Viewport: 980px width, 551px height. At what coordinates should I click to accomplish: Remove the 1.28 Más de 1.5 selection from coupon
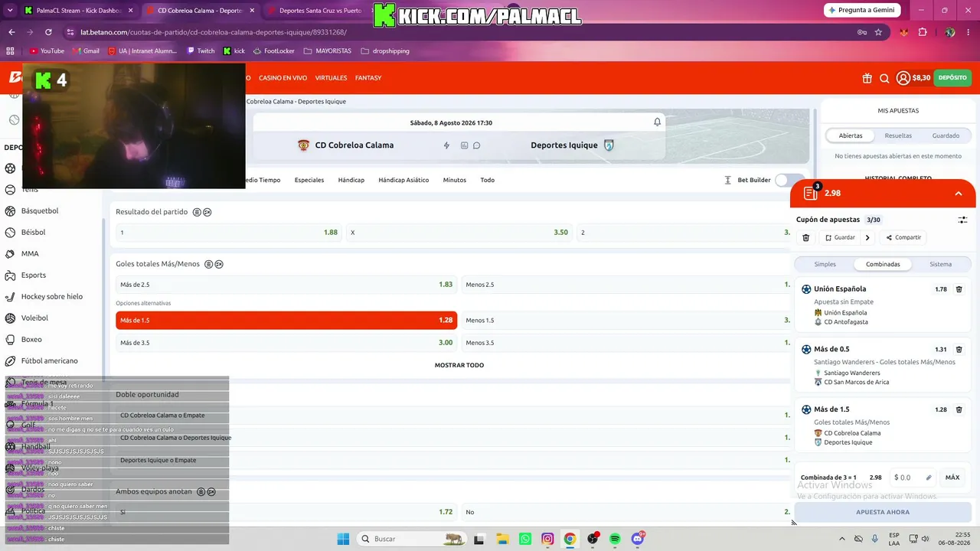click(959, 409)
